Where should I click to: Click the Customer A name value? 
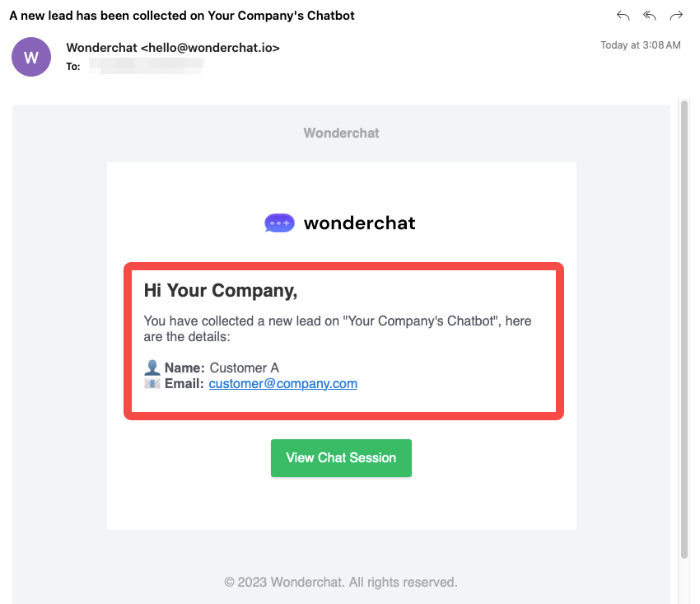[244, 368]
